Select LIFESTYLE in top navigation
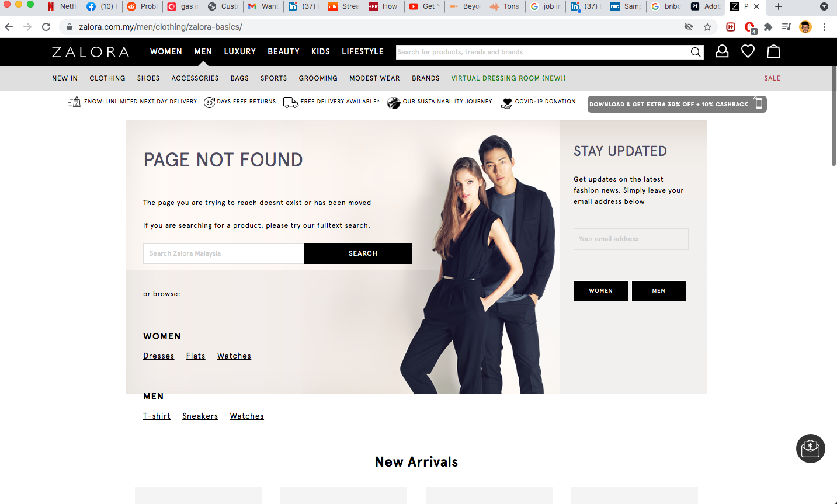Image resolution: width=837 pixels, height=504 pixels. click(363, 51)
